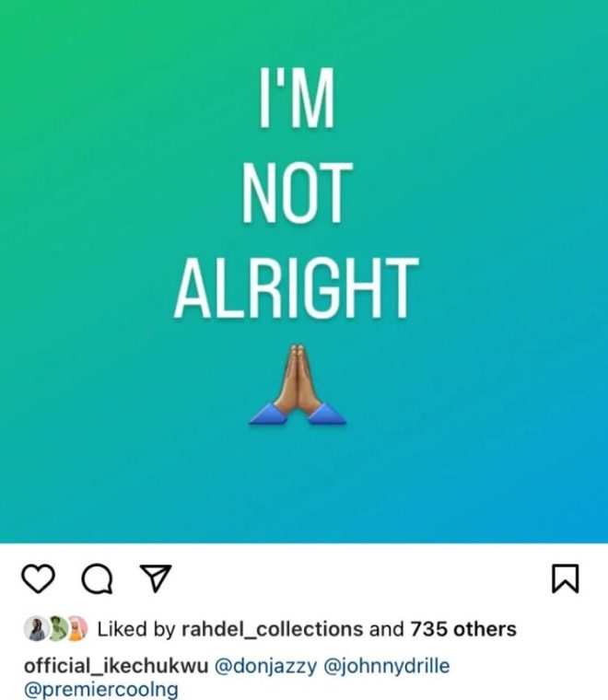
Task: Open the @donjazzy mention
Action: coord(266,666)
